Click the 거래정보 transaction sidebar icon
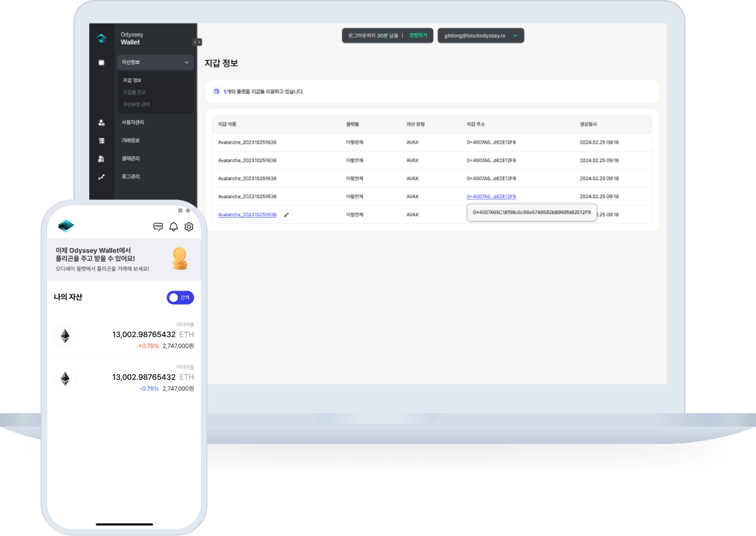The height and width of the screenshot is (536, 756). pyautogui.click(x=102, y=141)
